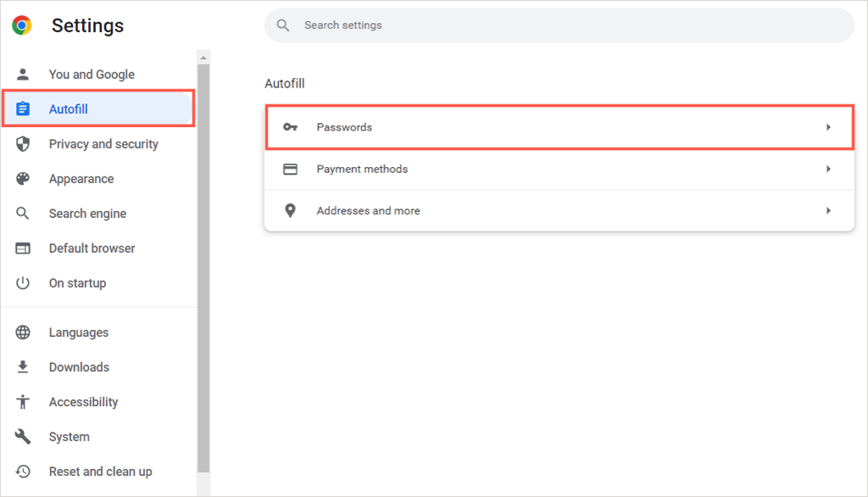Viewport: 868px width, 497px height.
Task: Open the Downloads settings section
Action: (79, 367)
